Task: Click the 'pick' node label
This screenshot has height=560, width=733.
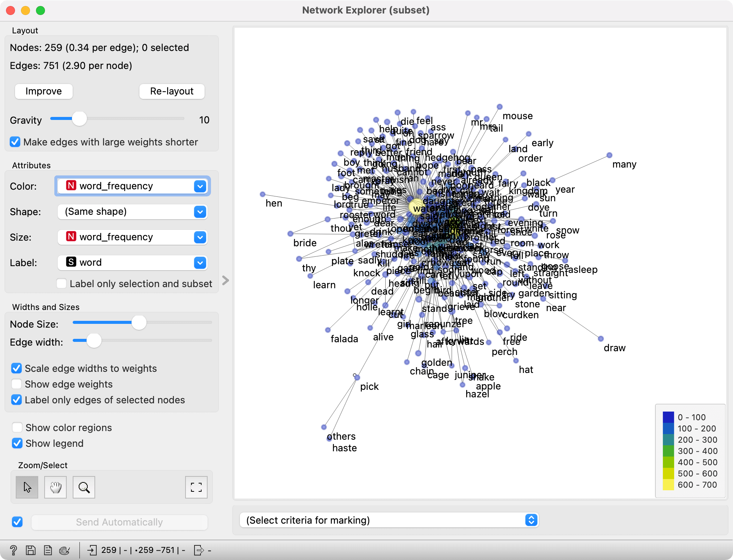Action: coord(369,386)
